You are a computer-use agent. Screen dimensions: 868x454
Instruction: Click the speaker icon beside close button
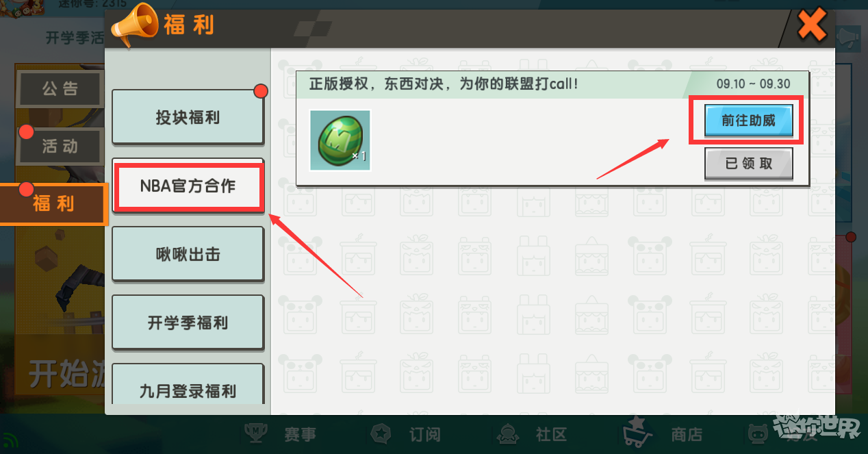(847, 38)
